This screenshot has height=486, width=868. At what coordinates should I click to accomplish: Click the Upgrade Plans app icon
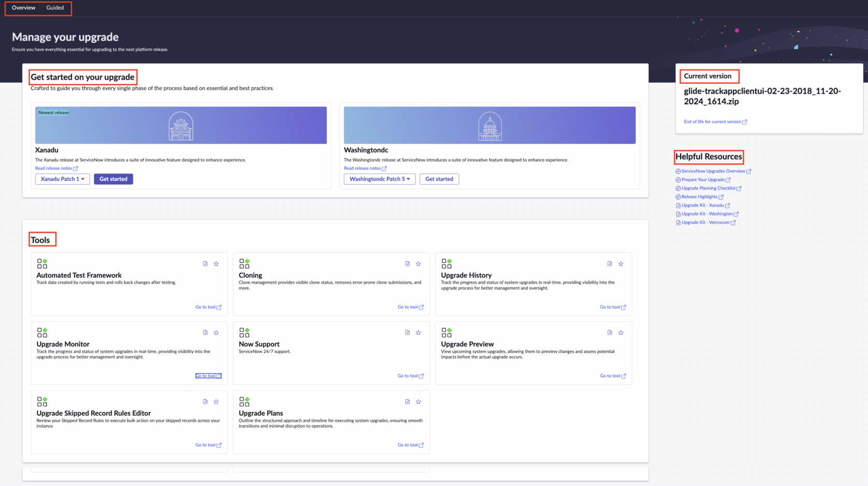tap(244, 401)
